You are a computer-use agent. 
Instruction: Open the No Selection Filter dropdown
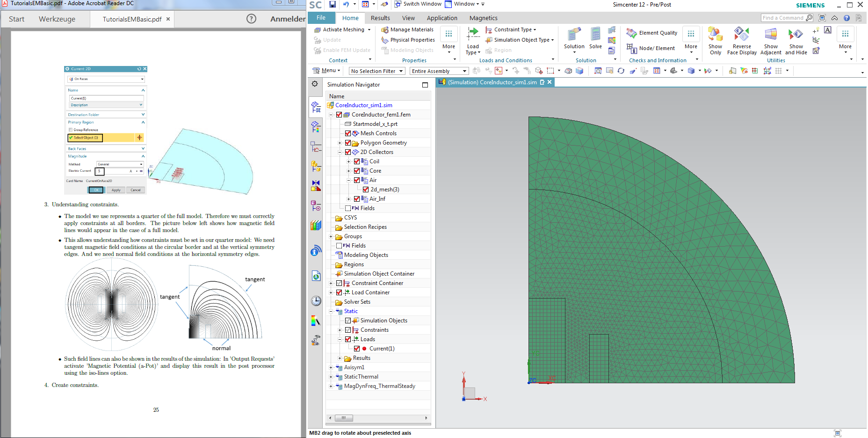tap(377, 71)
